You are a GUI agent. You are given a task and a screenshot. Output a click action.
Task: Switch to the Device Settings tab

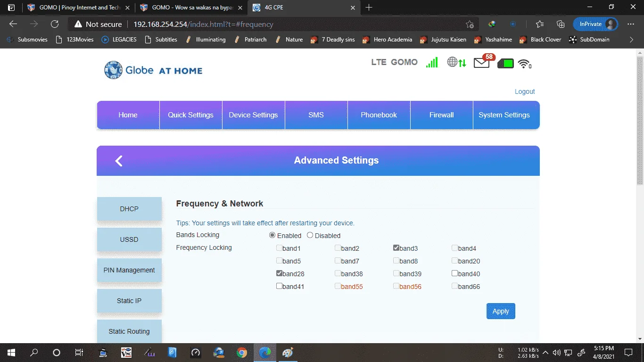[x=254, y=115]
